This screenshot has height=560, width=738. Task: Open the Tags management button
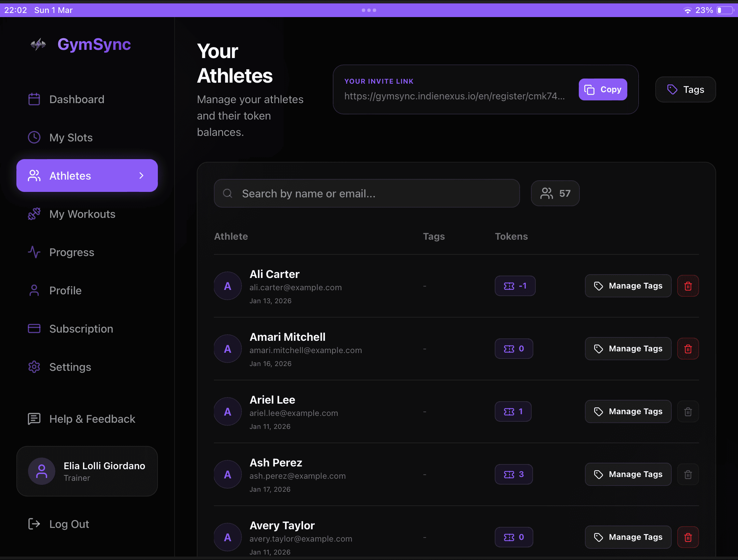685,89
